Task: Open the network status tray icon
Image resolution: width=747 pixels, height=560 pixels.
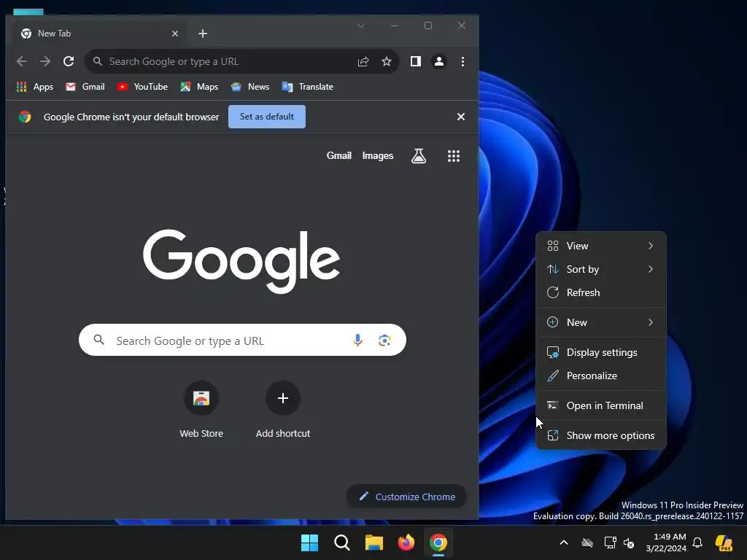Action: point(610,542)
